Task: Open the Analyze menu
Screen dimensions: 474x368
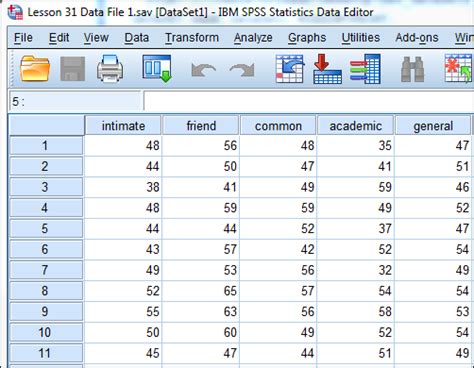Action: tap(253, 38)
